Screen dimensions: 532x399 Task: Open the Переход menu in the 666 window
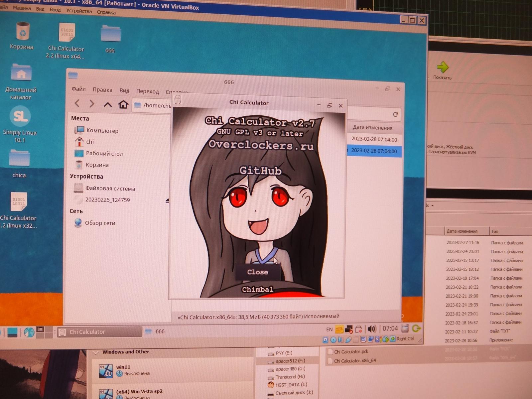pyautogui.click(x=147, y=91)
